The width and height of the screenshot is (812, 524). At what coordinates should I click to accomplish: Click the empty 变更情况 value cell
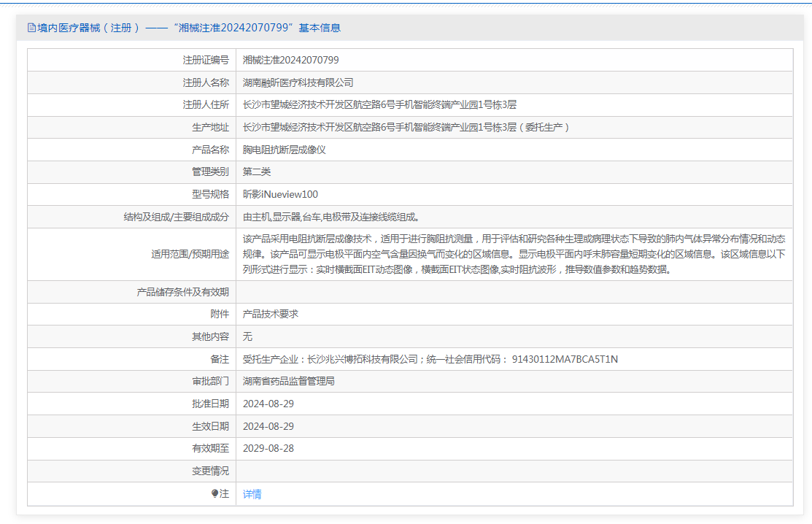click(x=514, y=471)
